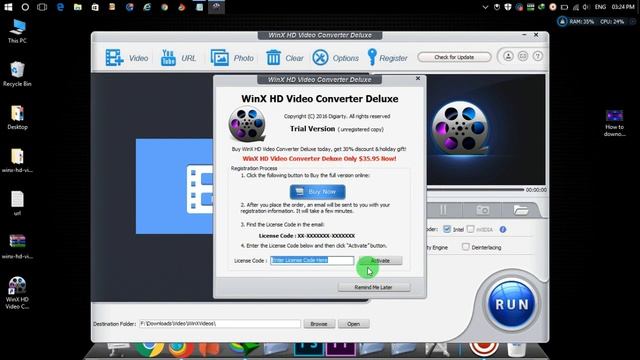Open Firefox from the bottom dock
This screenshot has height=360, width=640.
(x=181, y=349)
